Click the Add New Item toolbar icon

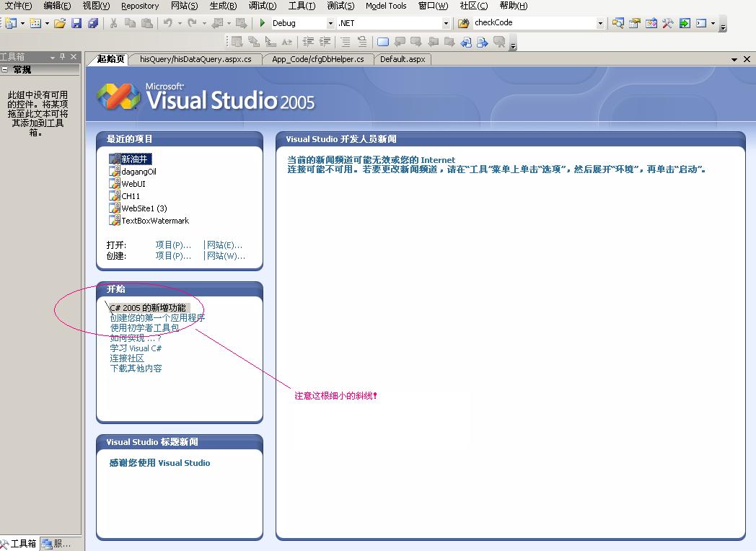35,23
